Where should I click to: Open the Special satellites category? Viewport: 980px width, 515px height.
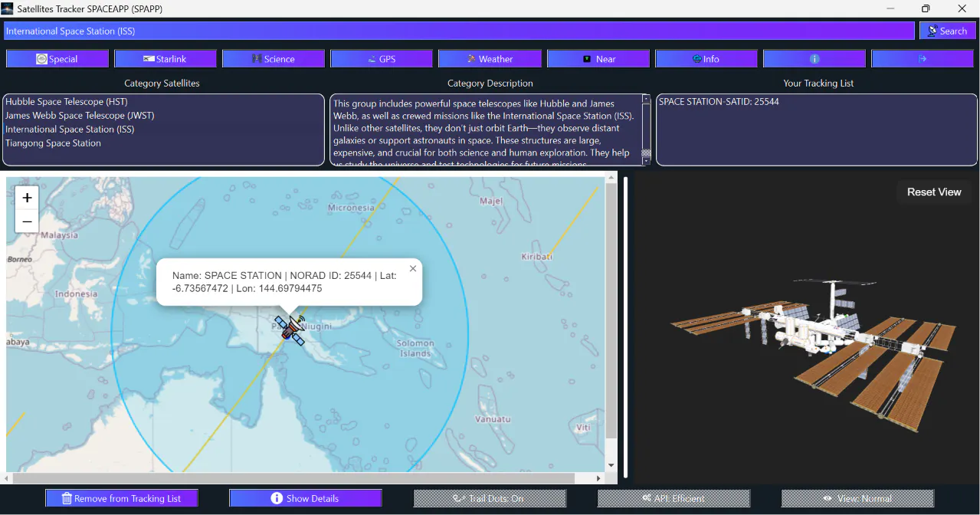(57, 59)
